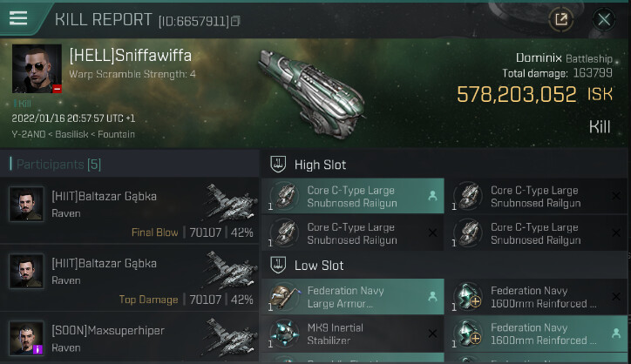Switch to the Participants tab
631x364 pixels.
click(x=56, y=164)
